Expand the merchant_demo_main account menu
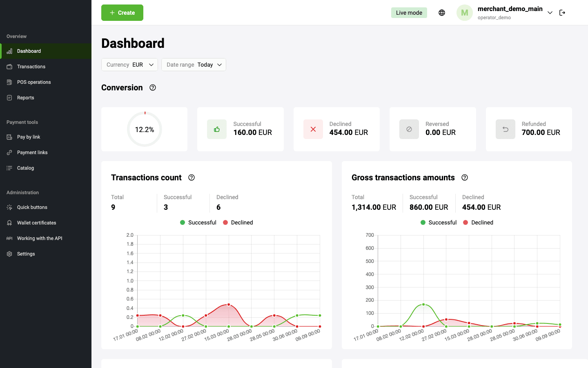 [550, 13]
